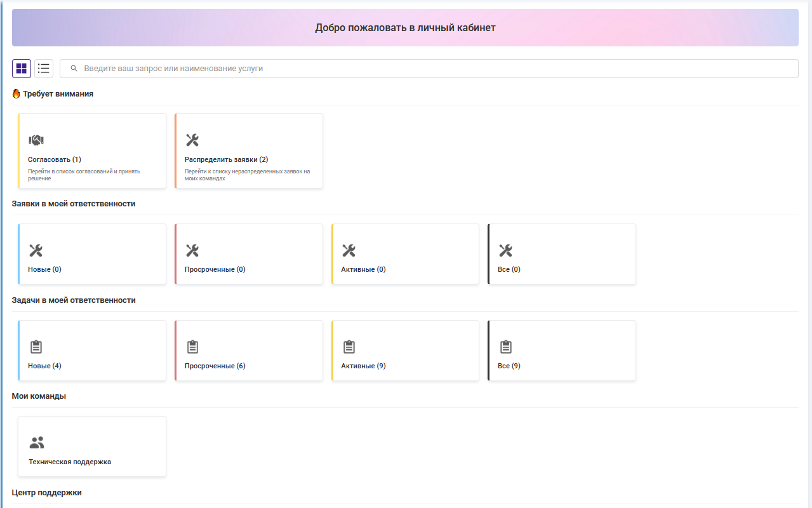Click clipboard icon on new tasks card
812x508 pixels.
tap(36, 347)
